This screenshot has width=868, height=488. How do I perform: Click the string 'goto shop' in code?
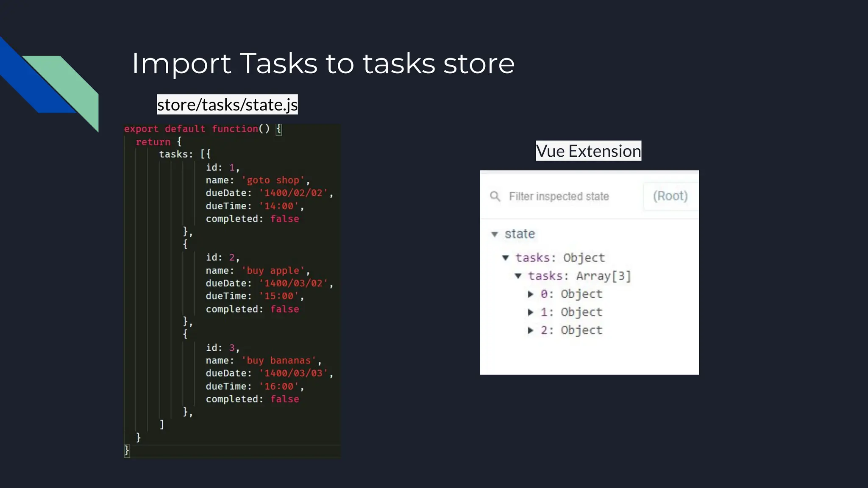(273, 180)
